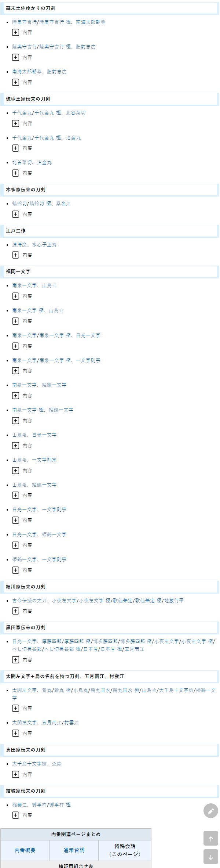Expand 内容 under 山鳥毛、日光一文字
The width and height of the screenshot is (220, 868).
[x=15, y=445]
